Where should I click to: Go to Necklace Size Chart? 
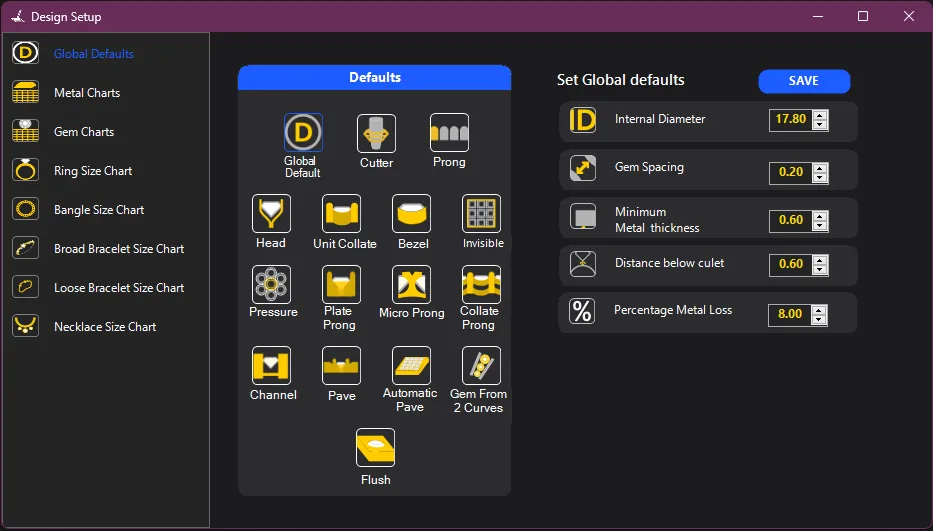105,327
